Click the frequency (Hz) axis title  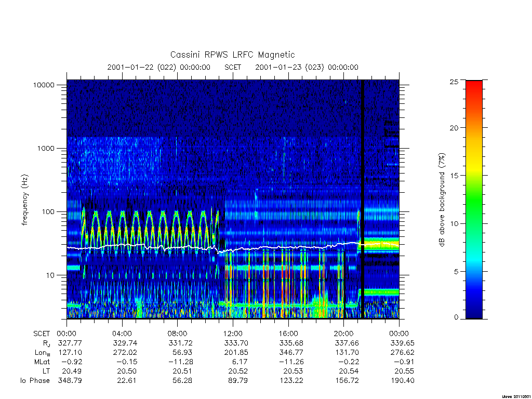point(24,200)
